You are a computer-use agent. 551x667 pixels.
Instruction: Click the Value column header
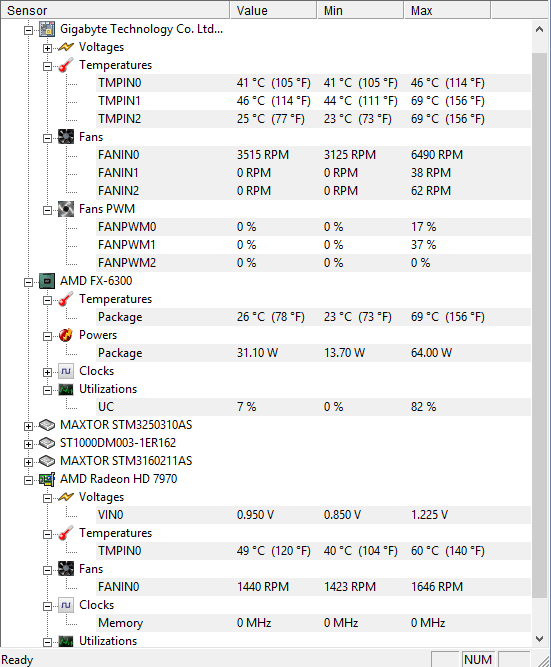click(x=274, y=10)
